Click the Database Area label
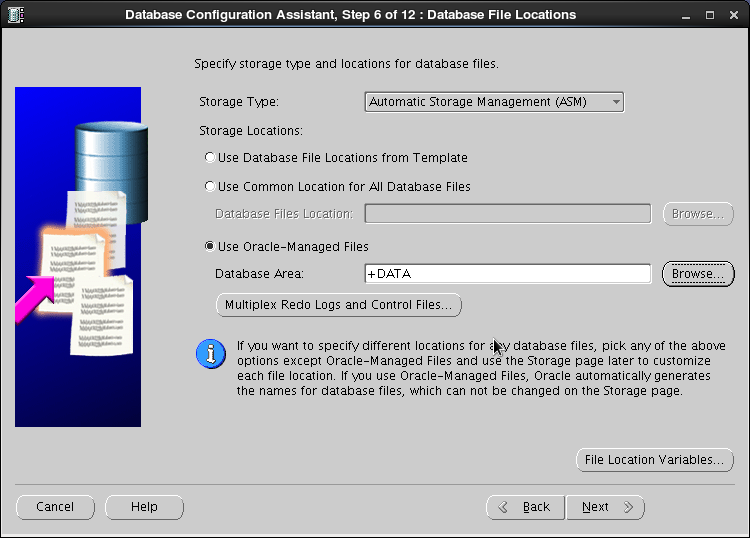The height and width of the screenshot is (538, 750). 259,274
